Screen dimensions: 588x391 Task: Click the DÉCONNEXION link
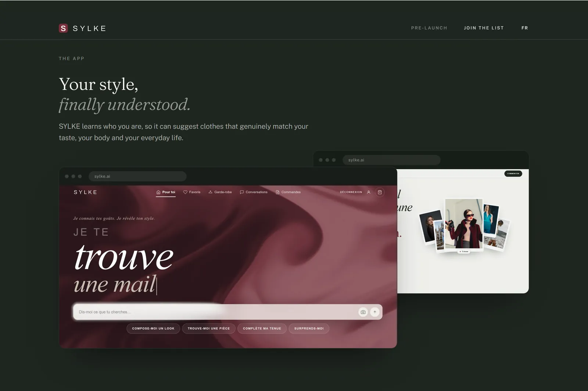tap(351, 192)
